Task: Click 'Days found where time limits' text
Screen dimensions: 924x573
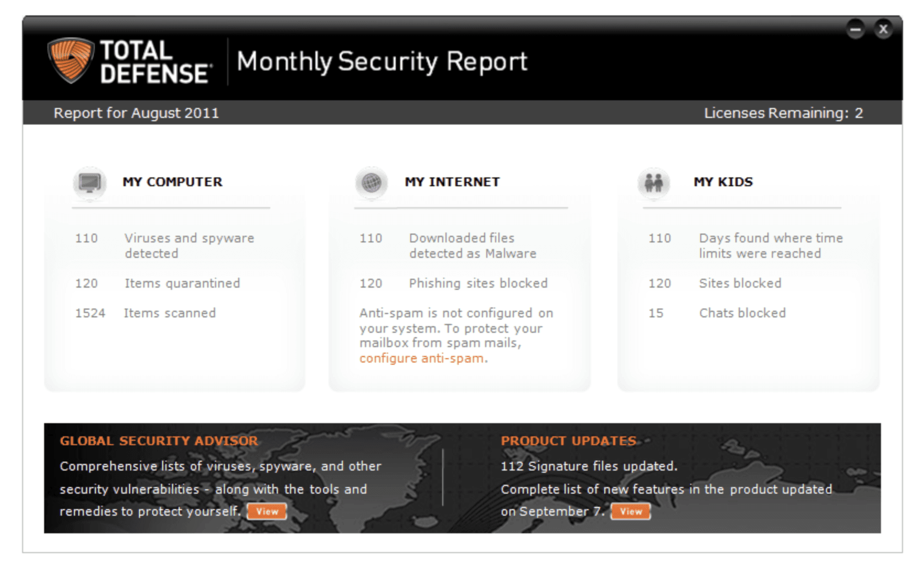Action: click(771, 246)
